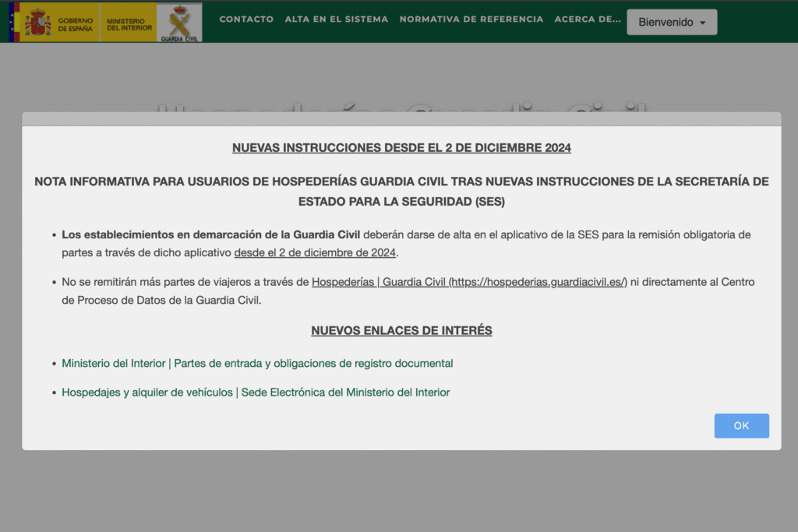Click the grey header strip atop the dialog
The image size is (798, 532).
click(401, 119)
